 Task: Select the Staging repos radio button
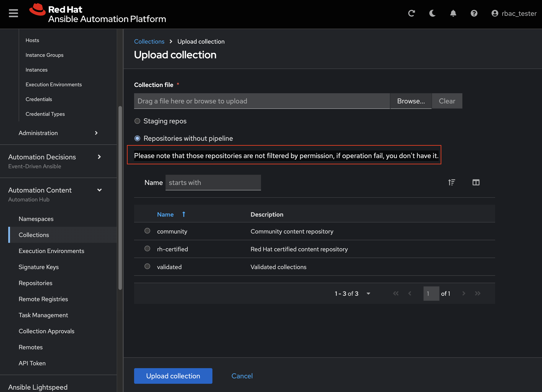137,121
